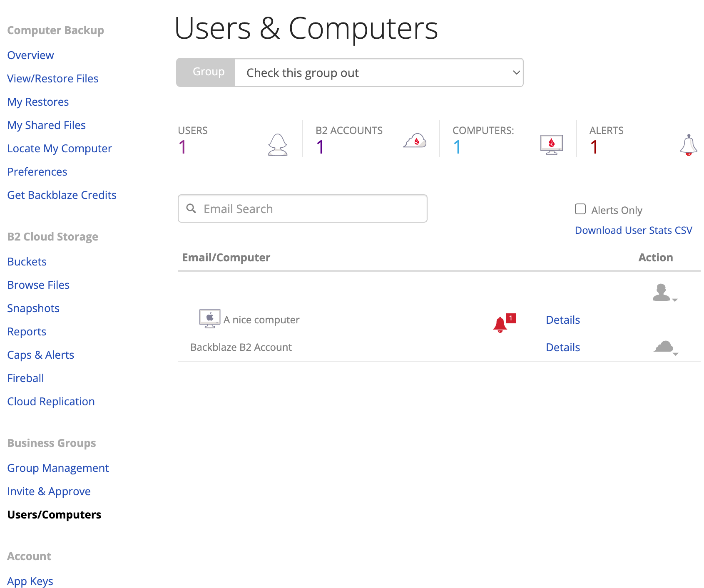Open App Keys page
This screenshot has width=704, height=588.
(30, 581)
